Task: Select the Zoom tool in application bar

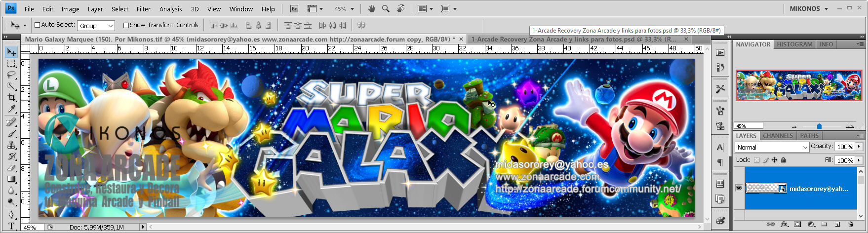Action: point(386,9)
